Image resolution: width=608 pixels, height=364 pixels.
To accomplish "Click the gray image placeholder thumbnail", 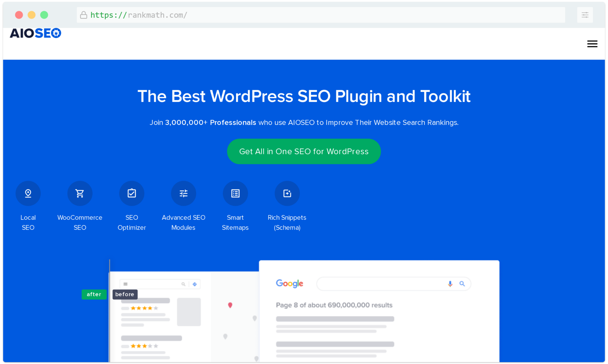I will [x=189, y=312].
